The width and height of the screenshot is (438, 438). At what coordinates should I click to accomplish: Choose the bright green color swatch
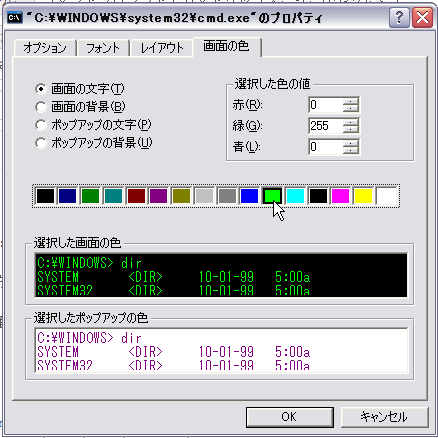pyautogui.click(x=272, y=196)
